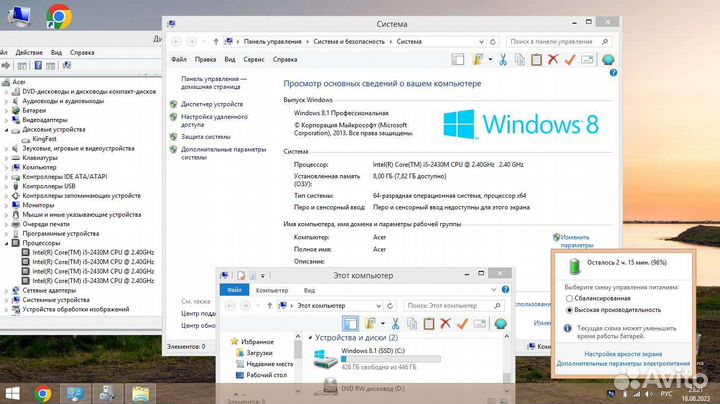Open Настройка удаленного доступа link
720x404 pixels.
pyautogui.click(x=214, y=121)
